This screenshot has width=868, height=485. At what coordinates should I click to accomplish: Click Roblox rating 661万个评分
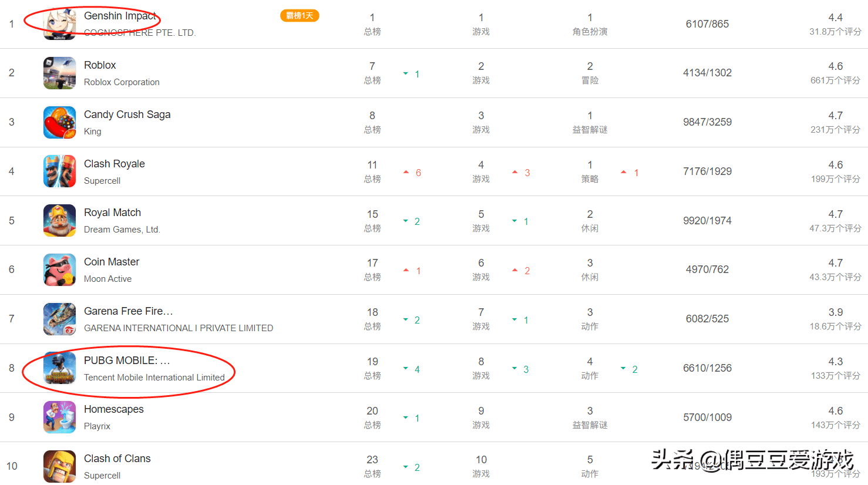click(x=835, y=80)
